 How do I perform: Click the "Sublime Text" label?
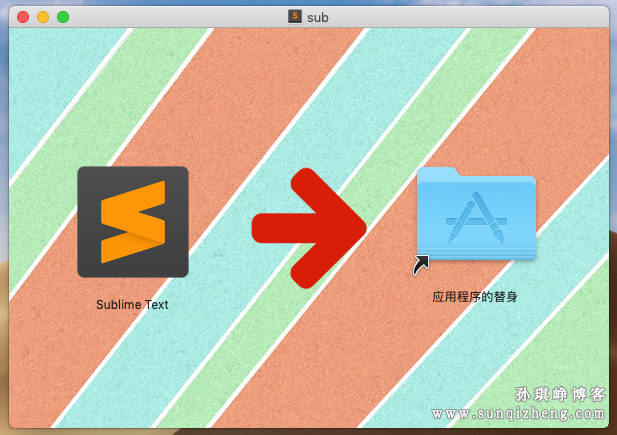132,305
